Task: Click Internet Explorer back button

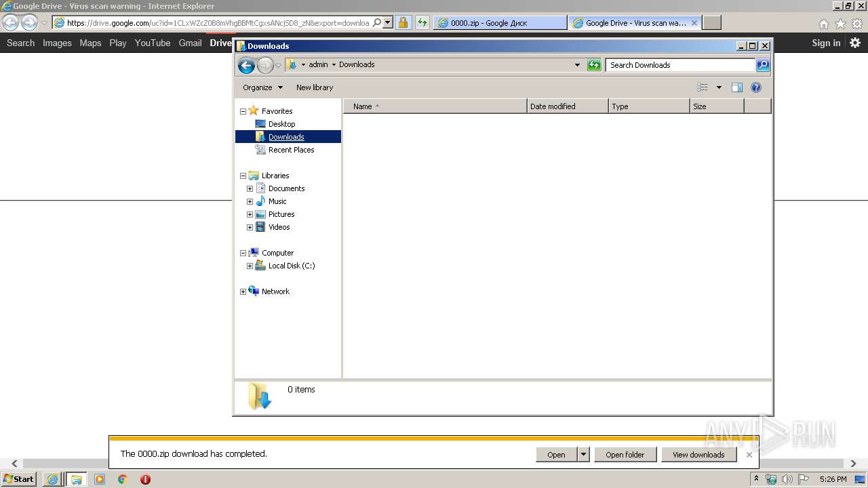Action: click(x=10, y=22)
